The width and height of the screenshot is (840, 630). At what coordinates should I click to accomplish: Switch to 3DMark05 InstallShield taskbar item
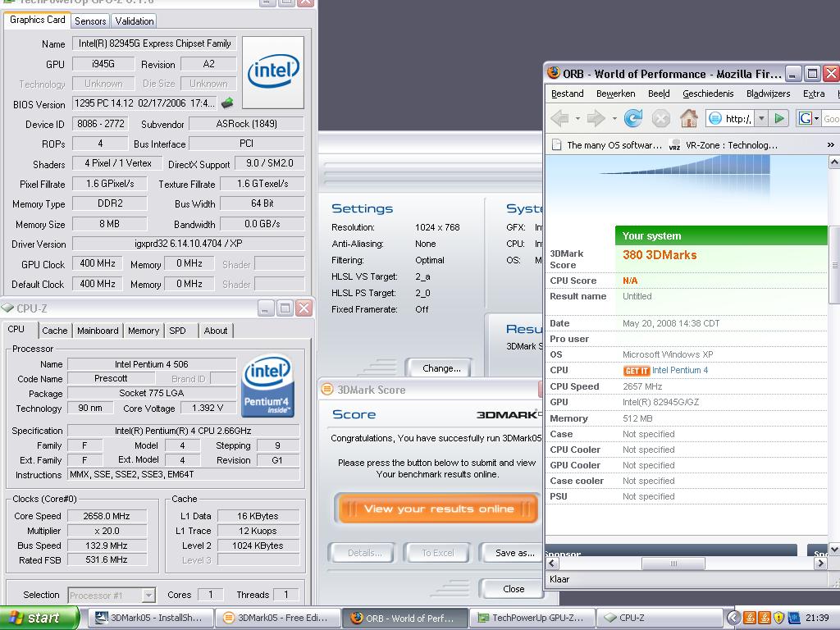click(x=151, y=618)
